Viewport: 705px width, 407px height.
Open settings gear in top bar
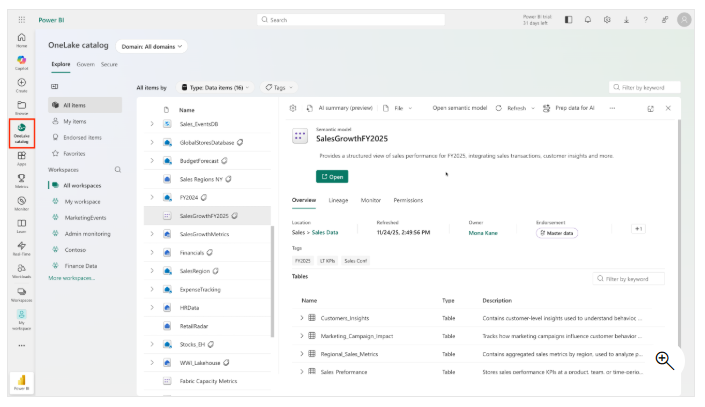click(607, 20)
